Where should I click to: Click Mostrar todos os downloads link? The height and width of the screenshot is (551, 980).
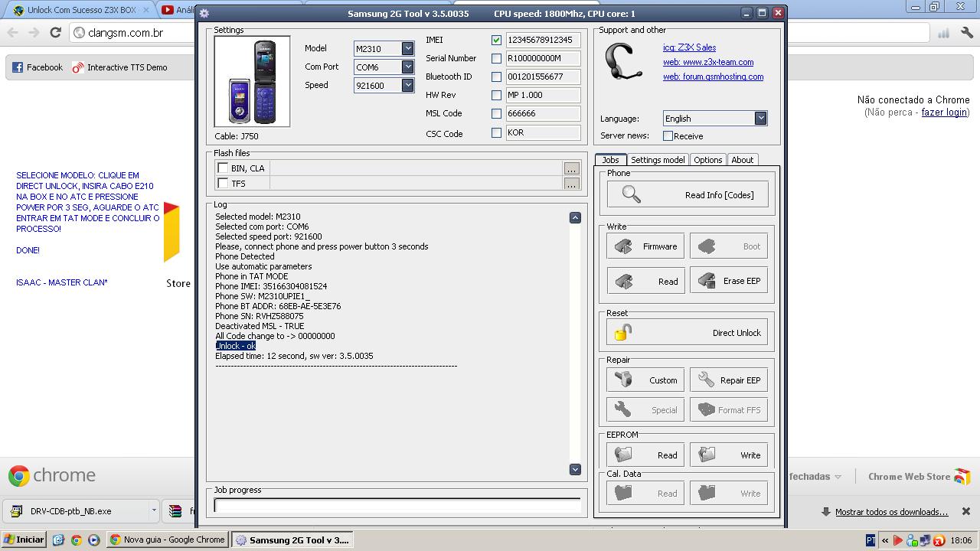point(891,512)
